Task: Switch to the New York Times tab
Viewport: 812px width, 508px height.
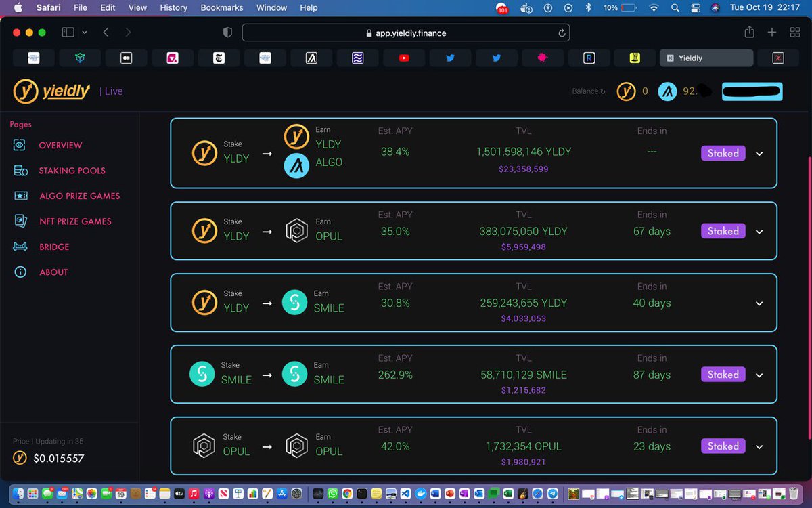Action: pos(219,58)
